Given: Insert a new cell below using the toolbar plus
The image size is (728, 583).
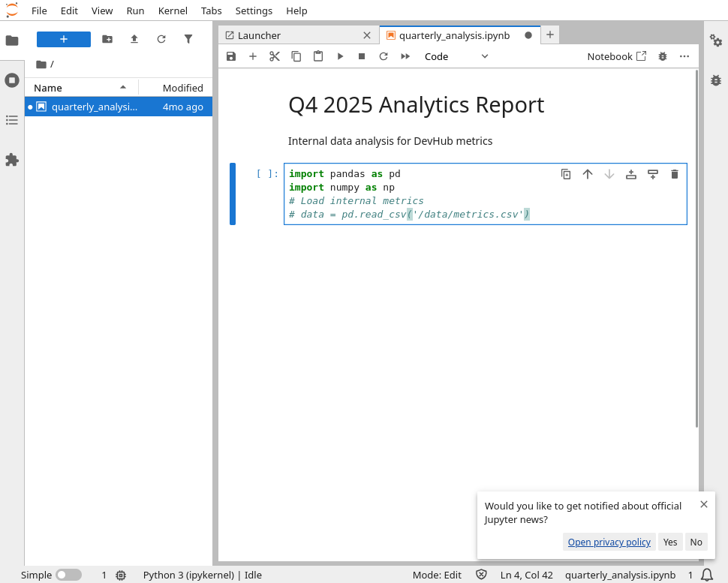Looking at the screenshot, I should [253, 56].
